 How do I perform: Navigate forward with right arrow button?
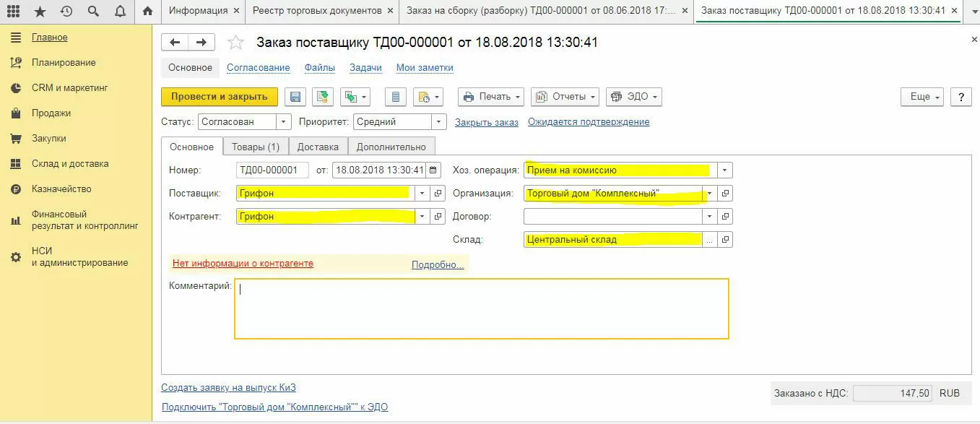coord(201,43)
